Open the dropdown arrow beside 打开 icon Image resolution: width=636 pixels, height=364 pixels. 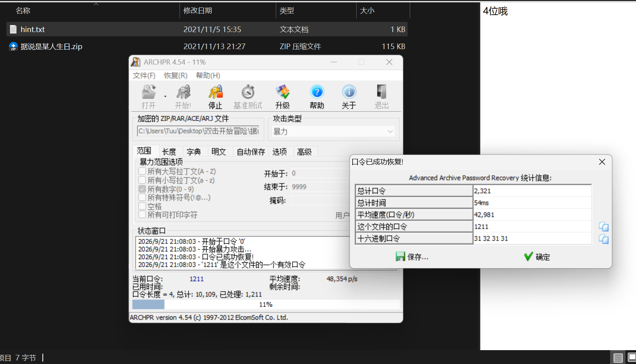coord(165,96)
